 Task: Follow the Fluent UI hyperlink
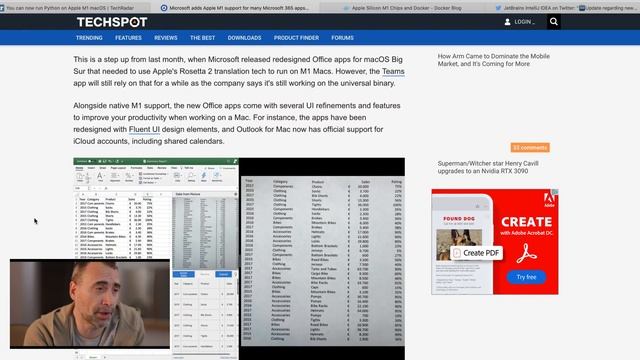(x=144, y=129)
